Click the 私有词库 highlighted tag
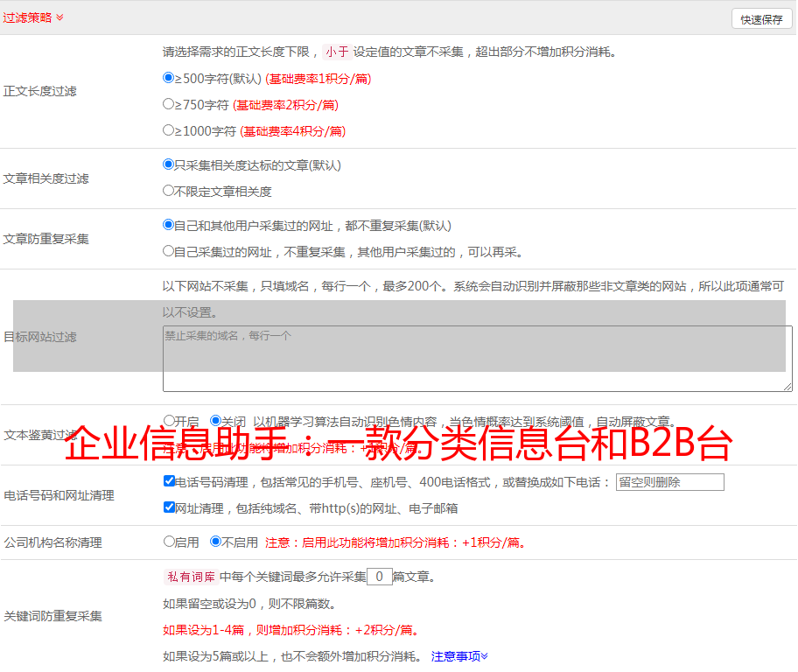798x672 pixels. (x=192, y=577)
